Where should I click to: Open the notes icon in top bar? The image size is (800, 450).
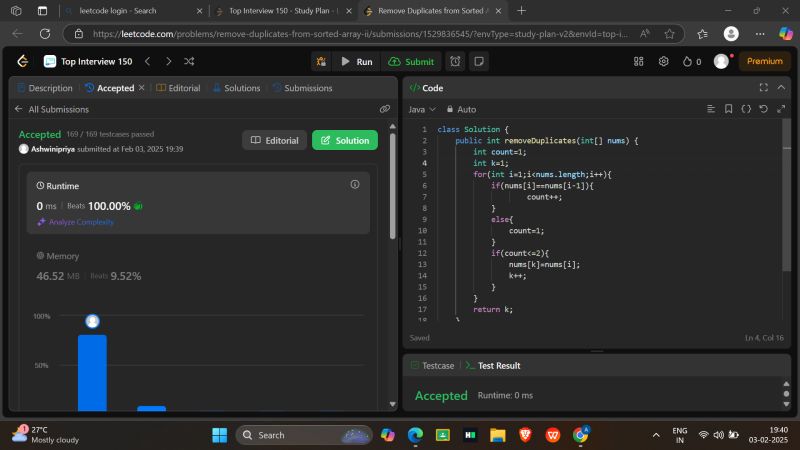coord(479,61)
